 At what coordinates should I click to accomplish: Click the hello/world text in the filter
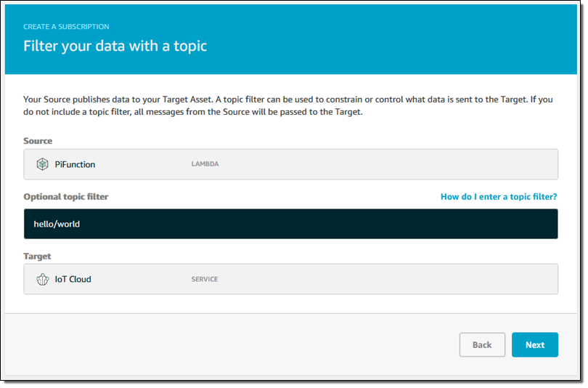tap(57, 224)
